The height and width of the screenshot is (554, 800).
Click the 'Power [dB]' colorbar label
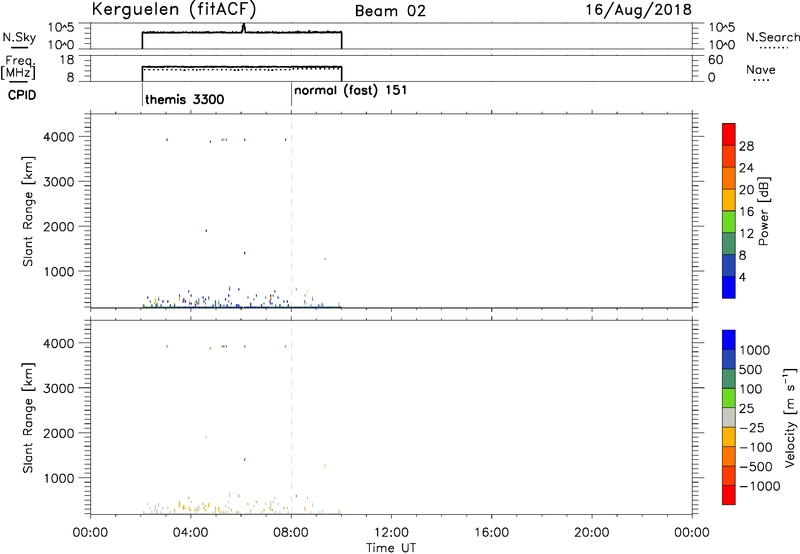click(x=764, y=211)
